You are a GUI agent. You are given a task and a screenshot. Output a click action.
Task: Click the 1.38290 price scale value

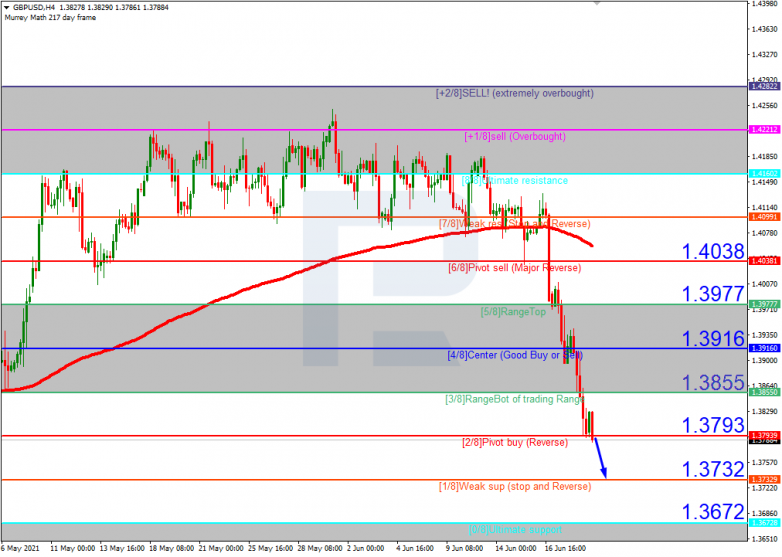pyautogui.click(x=765, y=411)
